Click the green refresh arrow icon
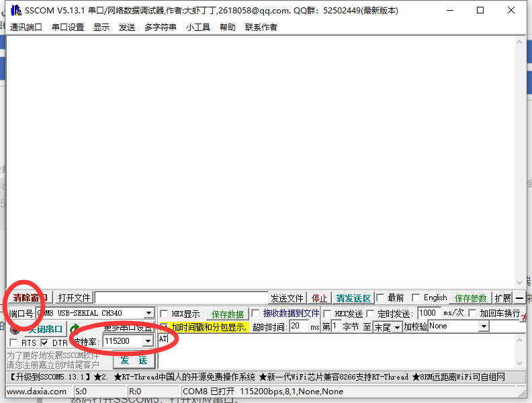The height and width of the screenshot is (403, 532). (x=75, y=328)
